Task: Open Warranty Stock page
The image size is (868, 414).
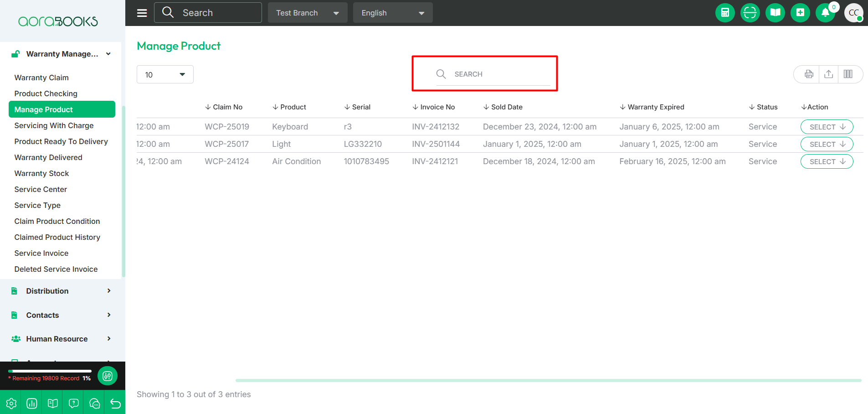Action: pyautogui.click(x=41, y=173)
